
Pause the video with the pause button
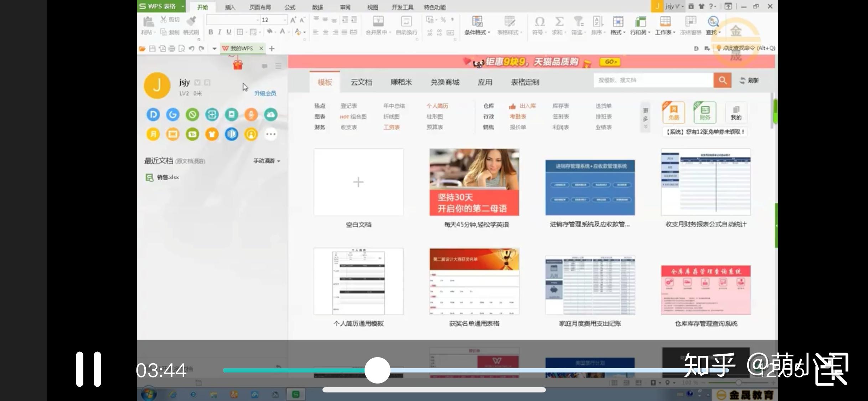pyautogui.click(x=88, y=369)
